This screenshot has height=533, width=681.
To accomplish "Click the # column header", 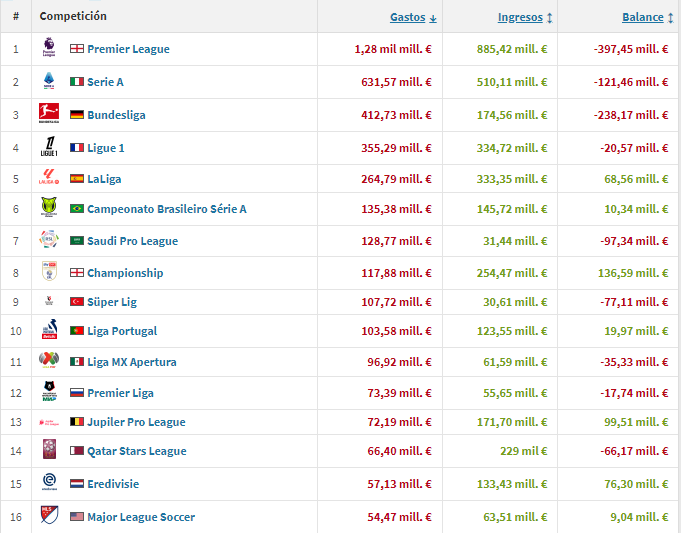I will [16, 17].
